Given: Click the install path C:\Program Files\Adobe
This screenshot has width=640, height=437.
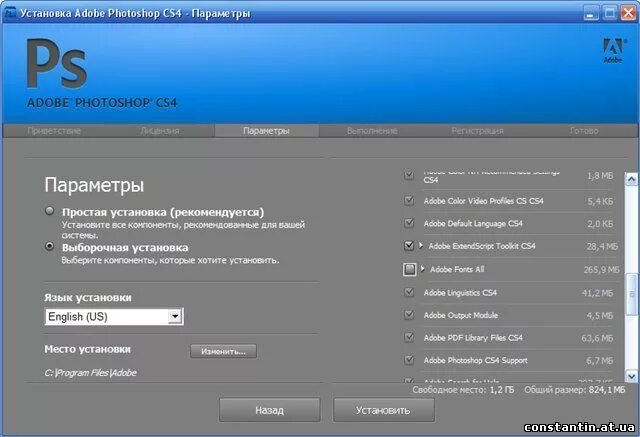Looking at the screenshot, I should pos(90,373).
